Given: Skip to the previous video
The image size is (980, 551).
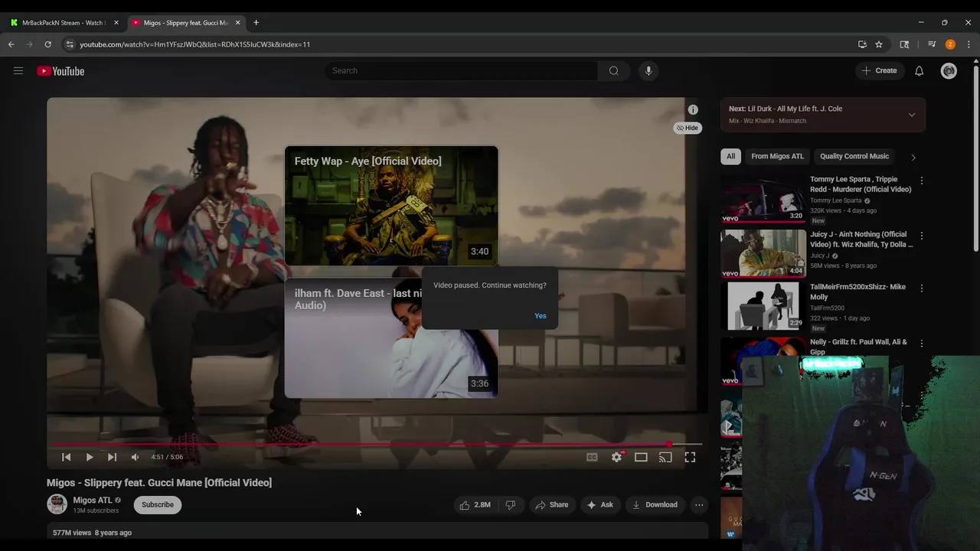Looking at the screenshot, I should tap(67, 457).
